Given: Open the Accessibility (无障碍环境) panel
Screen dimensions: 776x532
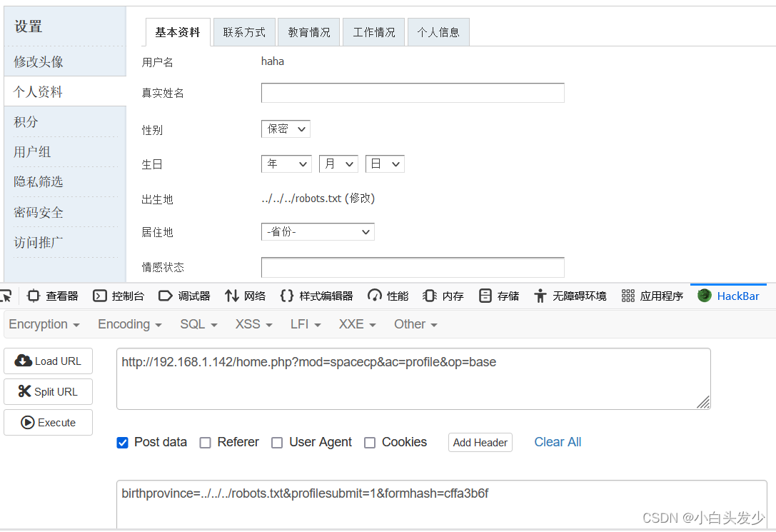Looking at the screenshot, I should 570,296.
